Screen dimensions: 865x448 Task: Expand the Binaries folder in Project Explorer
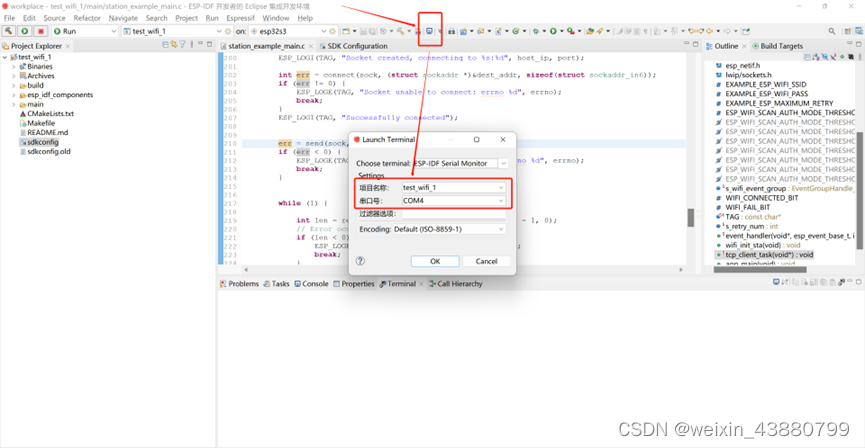(14, 66)
